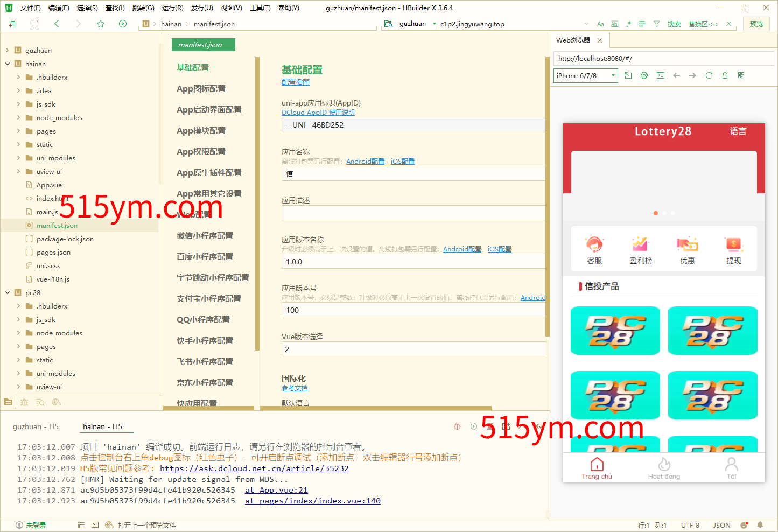
Task: Open the browser settings gear icon
Action: [x=644, y=75]
